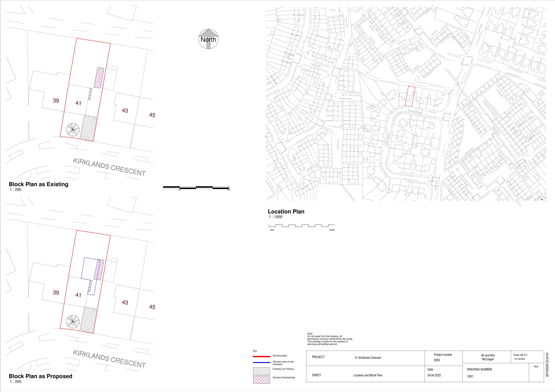Image resolution: width=555 pixels, height=392 pixels.
Task: Click house number 43 in the existing block plan
Action: (125, 111)
